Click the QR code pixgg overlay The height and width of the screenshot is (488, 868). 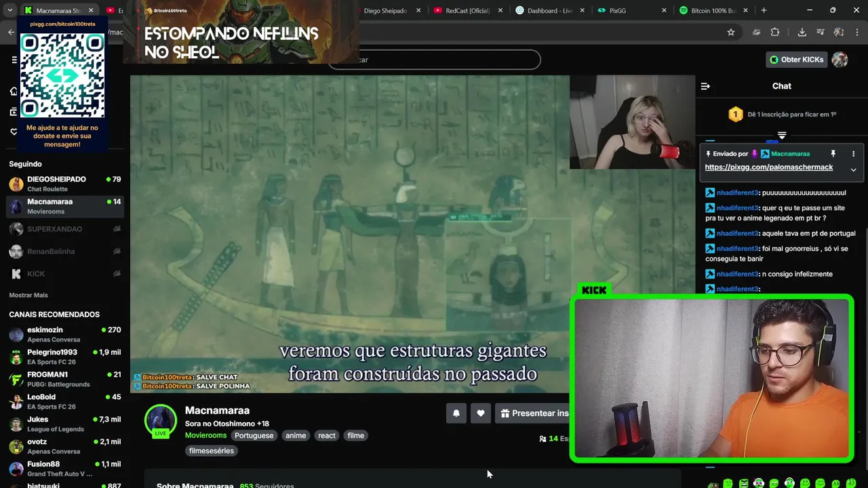point(62,75)
